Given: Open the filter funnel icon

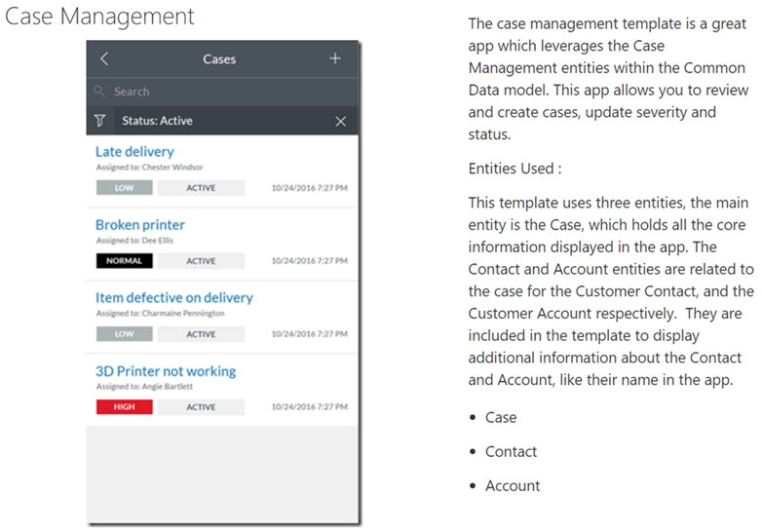Looking at the screenshot, I should coord(100,121).
